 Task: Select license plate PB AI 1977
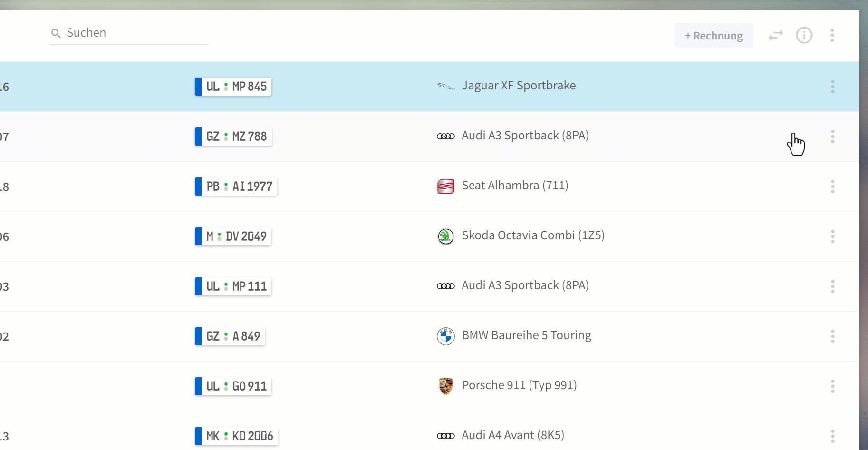236,186
